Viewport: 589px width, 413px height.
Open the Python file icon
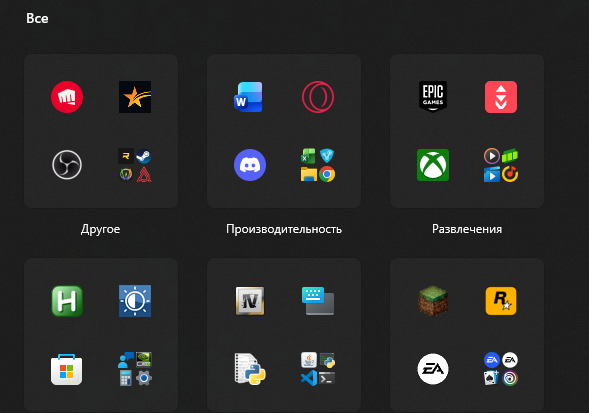[x=250, y=369]
